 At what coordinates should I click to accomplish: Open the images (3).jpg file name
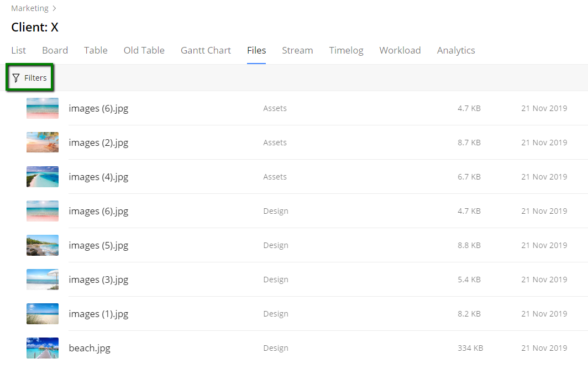[x=98, y=280]
